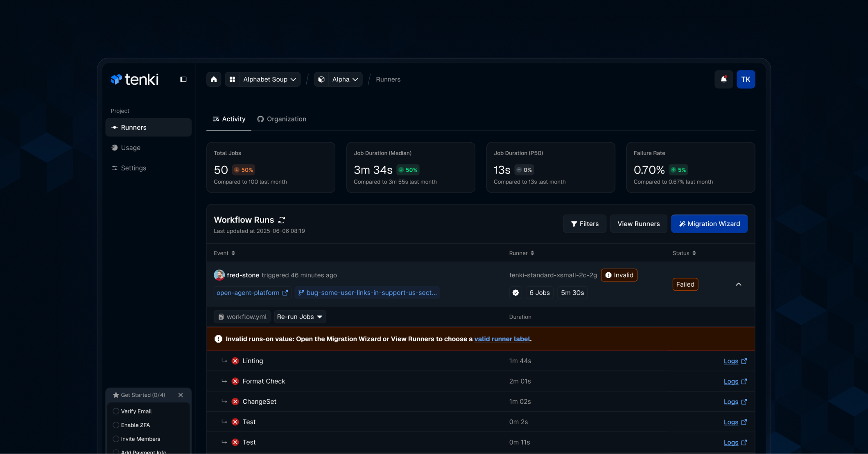Image resolution: width=868 pixels, height=454 pixels.
Task: Check the Invite Members circle
Action: (x=116, y=439)
